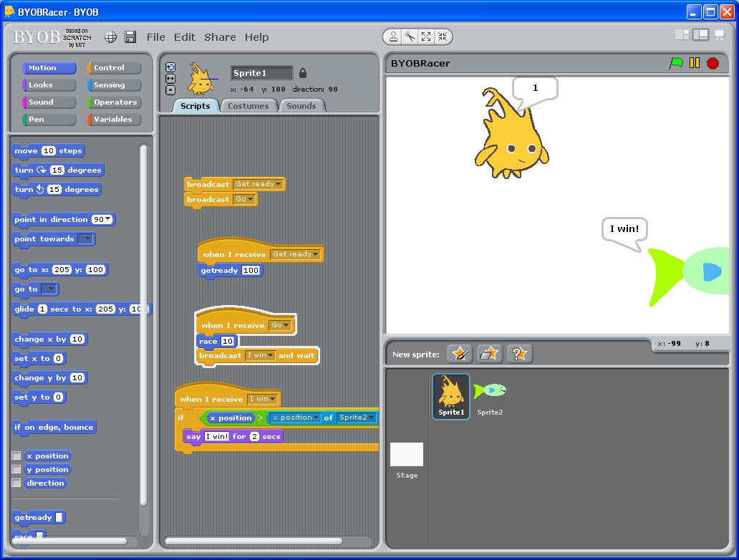Screen dimensions: 739x560
Task: Click the I win! text in say block
Action: point(217,437)
